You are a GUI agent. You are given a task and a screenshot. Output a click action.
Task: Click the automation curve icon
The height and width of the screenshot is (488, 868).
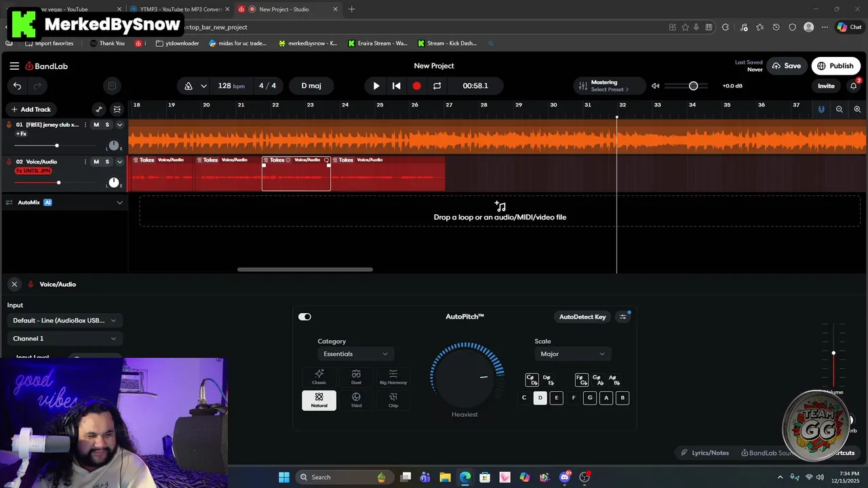point(99,109)
